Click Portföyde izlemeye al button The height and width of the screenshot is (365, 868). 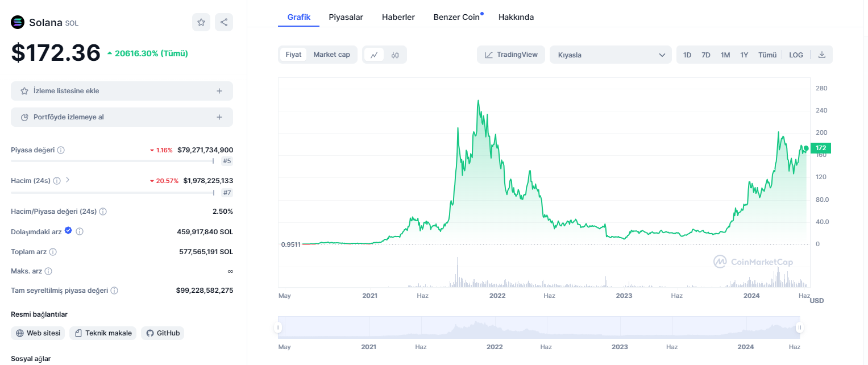(122, 117)
